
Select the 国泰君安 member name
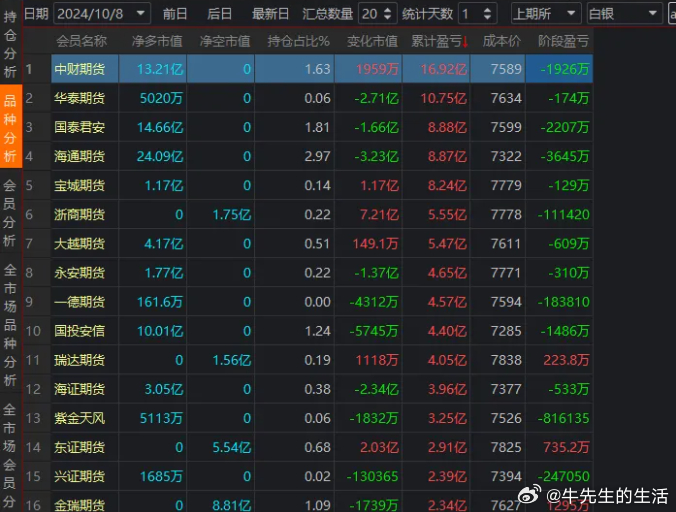pos(79,127)
